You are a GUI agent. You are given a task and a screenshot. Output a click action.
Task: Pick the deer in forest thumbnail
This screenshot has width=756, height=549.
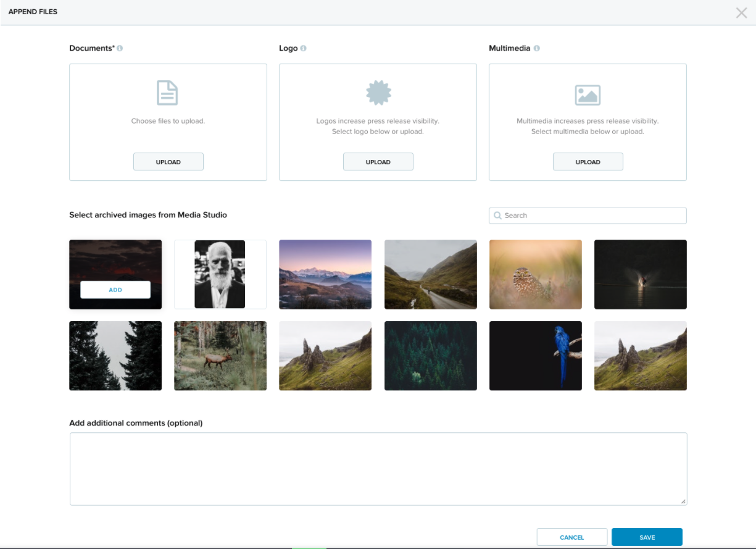pos(220,356)
